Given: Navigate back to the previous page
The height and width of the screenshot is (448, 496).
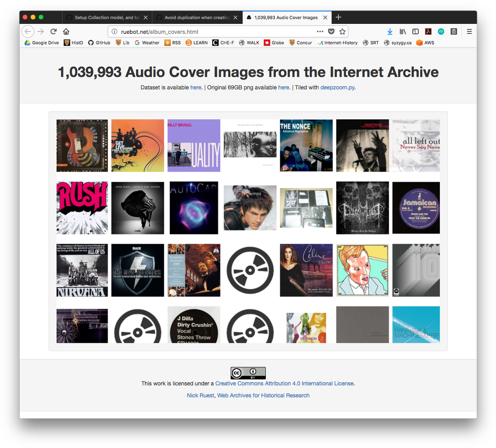Looking at the screenshot, I should coord(28,31).
